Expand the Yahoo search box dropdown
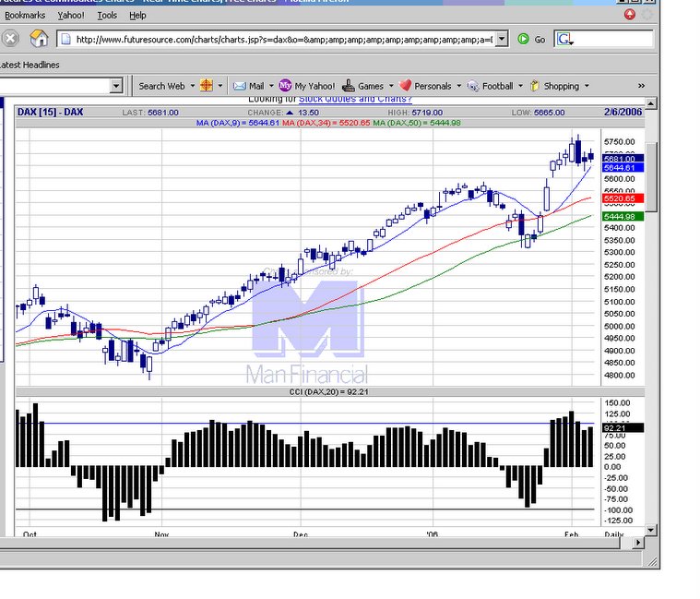The image size is (700, 599). pos(116,85)
